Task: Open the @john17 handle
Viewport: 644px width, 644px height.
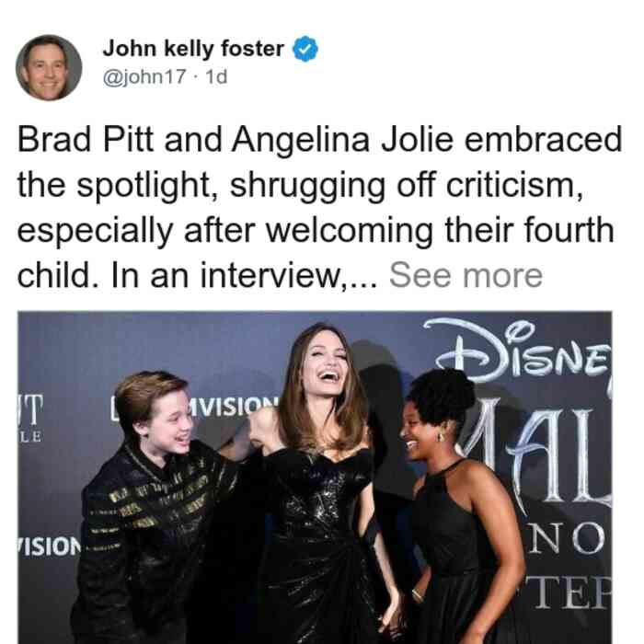Action: (x=144, y=76)
